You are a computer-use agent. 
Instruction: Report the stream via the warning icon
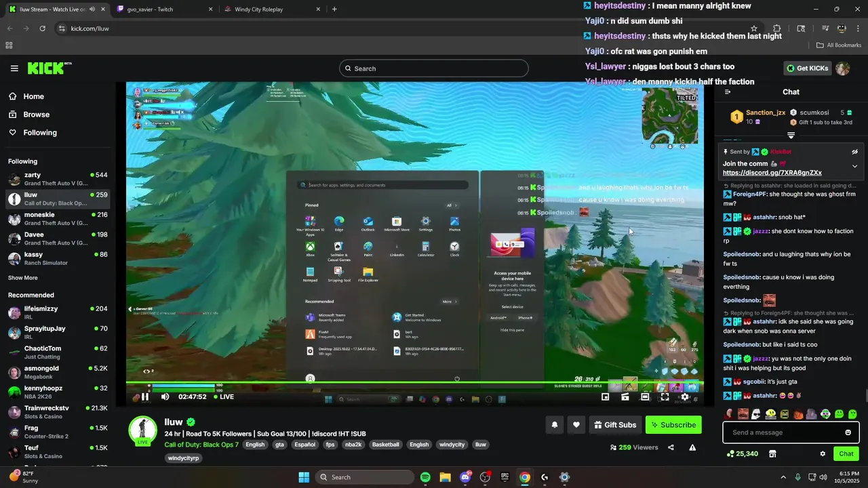[692, 447]
